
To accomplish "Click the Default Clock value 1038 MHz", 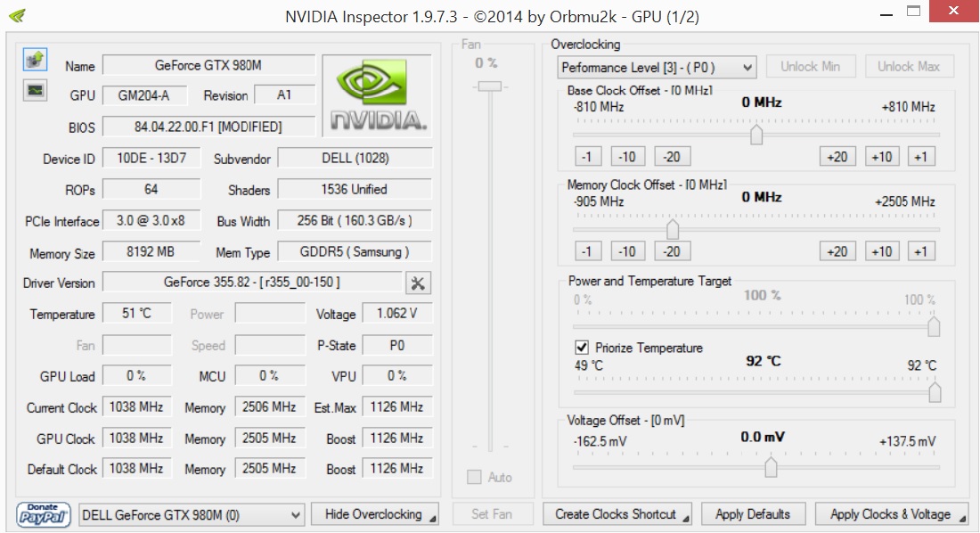I will click(x=137, y=469).
